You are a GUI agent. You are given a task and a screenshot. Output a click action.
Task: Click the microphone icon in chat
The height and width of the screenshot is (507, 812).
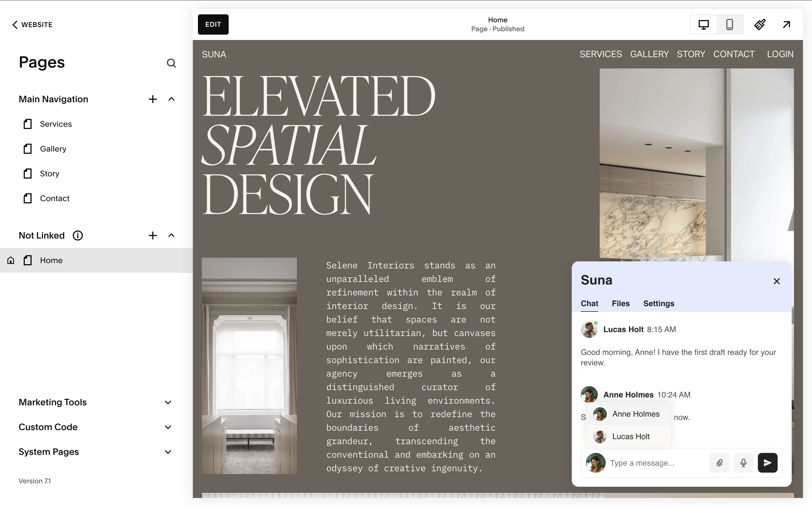(x=743, y=463)
